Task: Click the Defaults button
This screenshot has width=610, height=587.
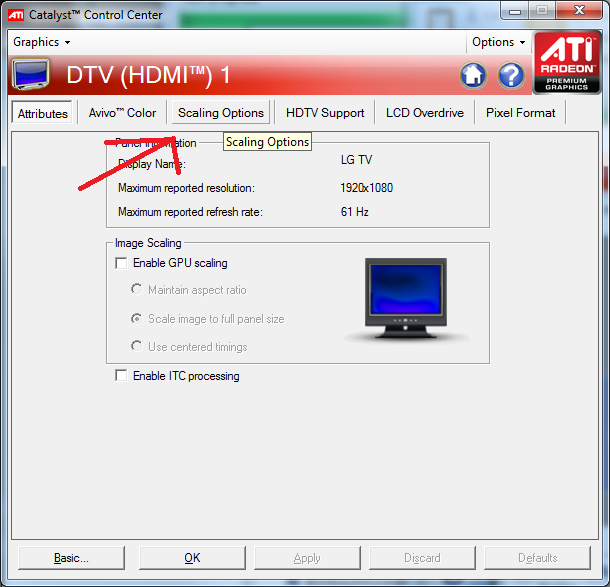Action: click(x=537, y=558)
